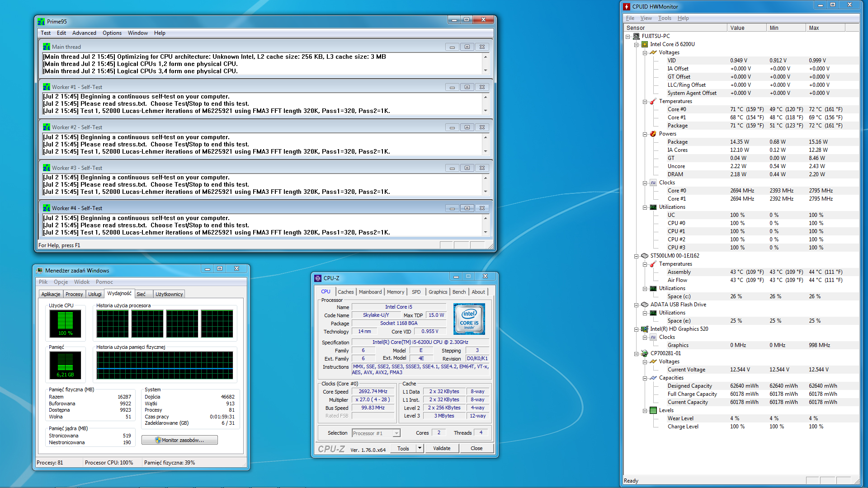868x488 pixels.
Task: Click the Main thread window icon
Action: coord(47,47)
